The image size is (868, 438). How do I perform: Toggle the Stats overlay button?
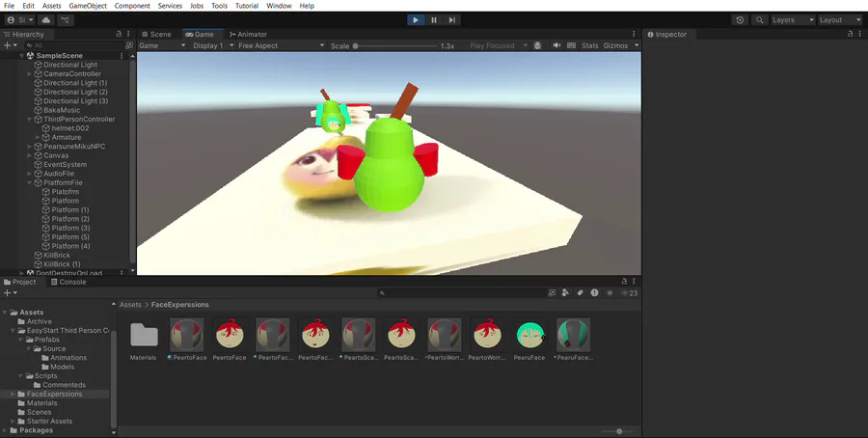click(x=589, y=45)
